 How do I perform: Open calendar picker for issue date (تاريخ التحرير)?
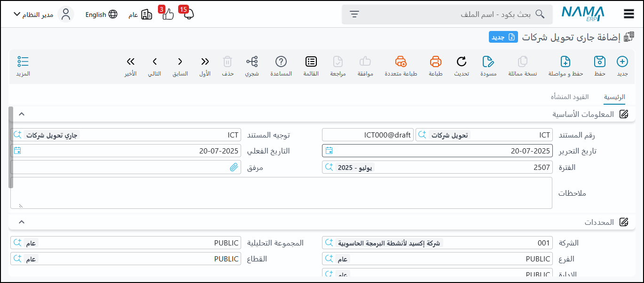click(x=329, y=151)
